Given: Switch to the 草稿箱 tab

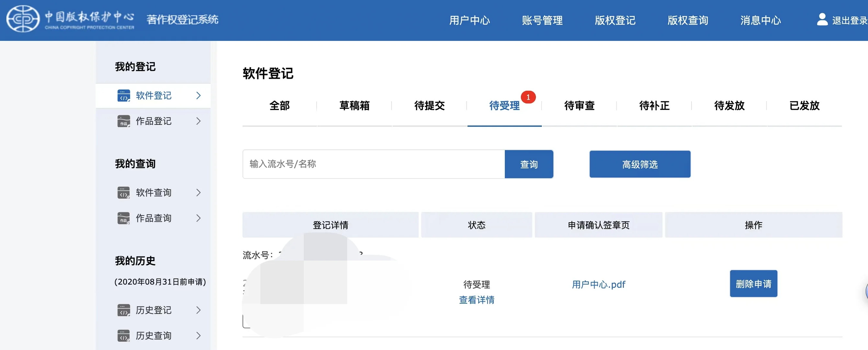Looking at the screenshot, I should [x=354, y=106].
